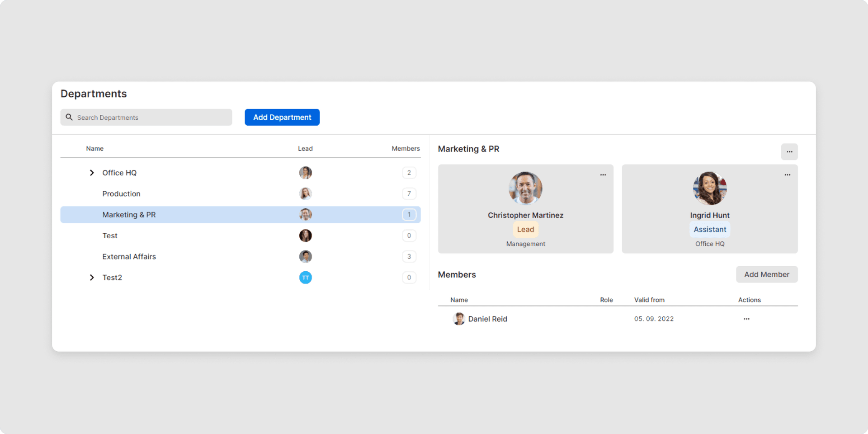Open more options on Christopher Martinez card
The width and height of the screenshot is (868, 434).
603,175
